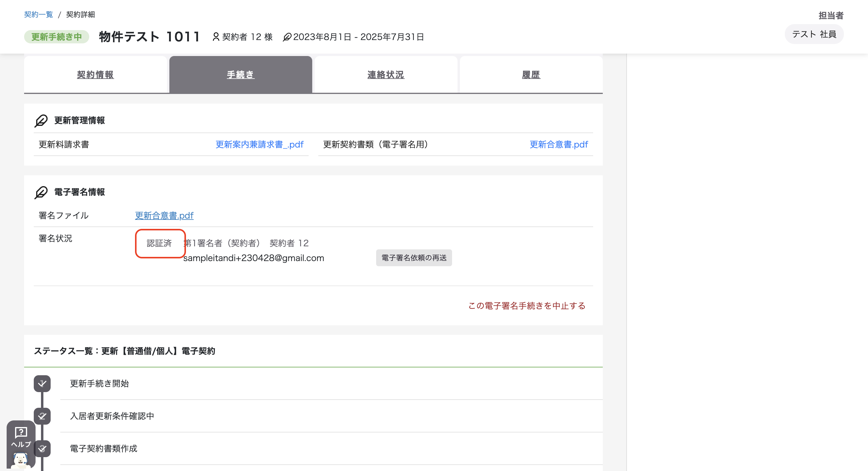Click the check icon for 入居者更新条件確認中
The width and height of the screenshot is (868, 471).
pos(42,416)
